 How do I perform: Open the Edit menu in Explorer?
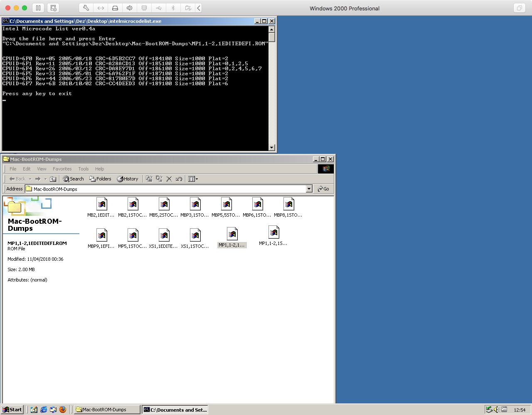pyautogui.click(x=27, y=169)
